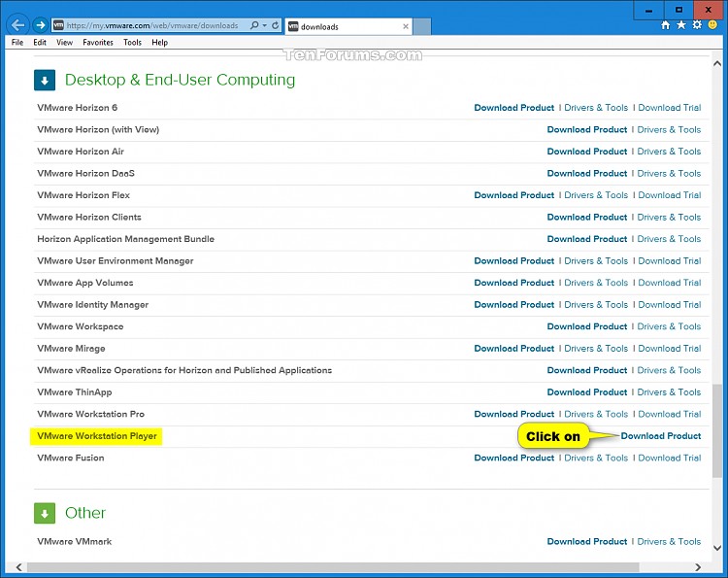This screenshot has height=578, width=728.
Task: Click Download Product for VMware Horizon DaaS
Action: tap(587, 173)
